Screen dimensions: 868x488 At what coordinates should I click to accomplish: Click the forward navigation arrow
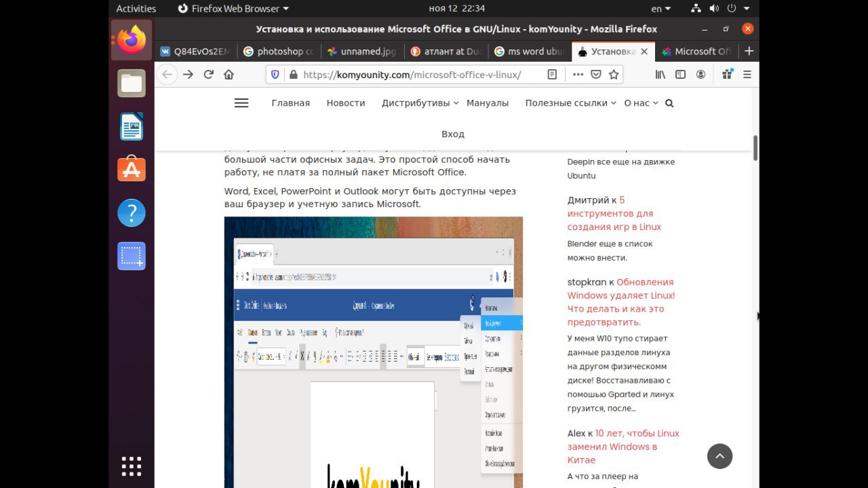[188, 75]
